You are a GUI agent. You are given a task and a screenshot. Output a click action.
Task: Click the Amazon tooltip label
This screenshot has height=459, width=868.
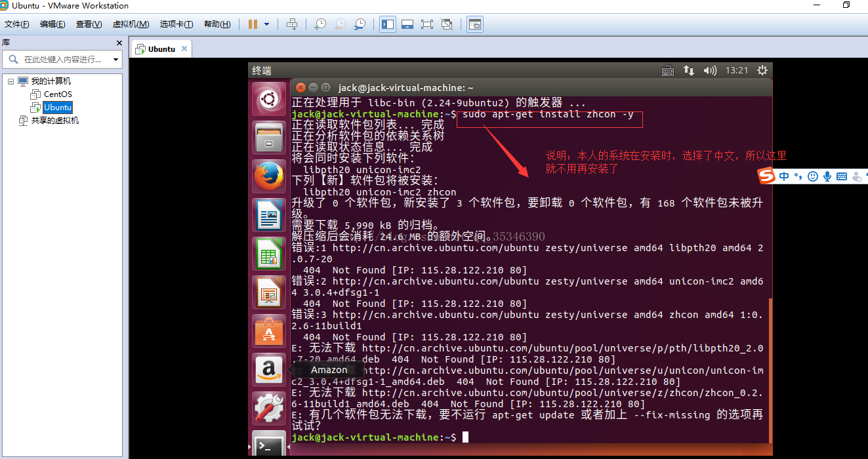click(x=329, y=370)
